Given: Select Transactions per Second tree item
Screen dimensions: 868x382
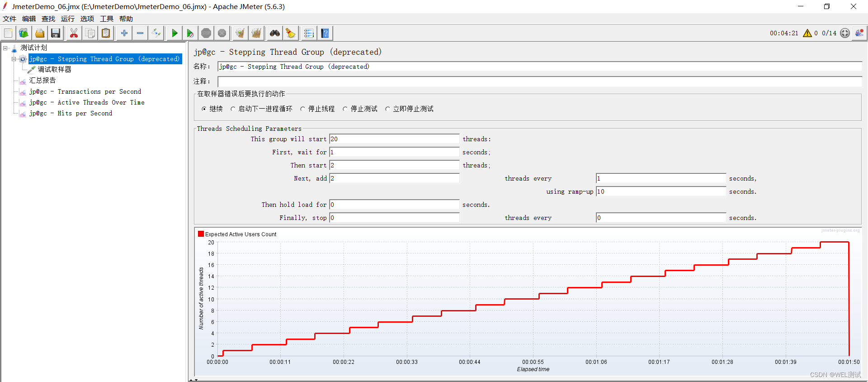Looking at the screenshot, I should 85,91.
